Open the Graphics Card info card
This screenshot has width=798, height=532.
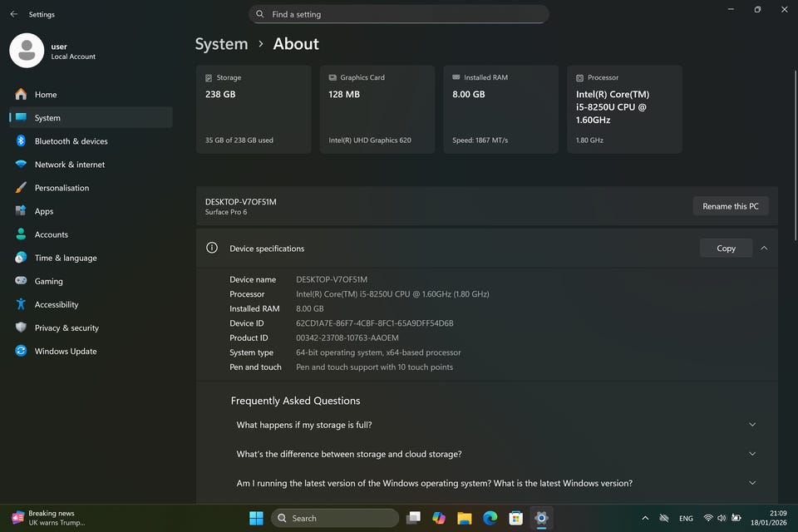tap(377, 109)
